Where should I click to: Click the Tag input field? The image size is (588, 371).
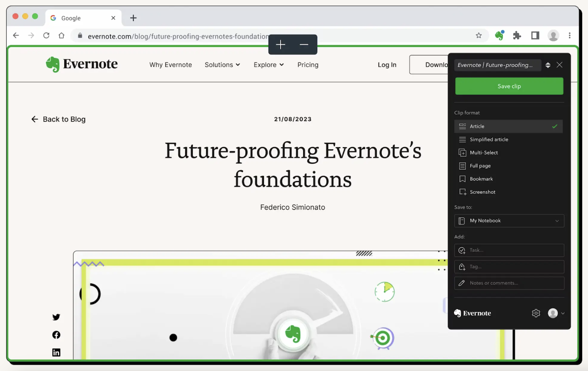point(509,267)
